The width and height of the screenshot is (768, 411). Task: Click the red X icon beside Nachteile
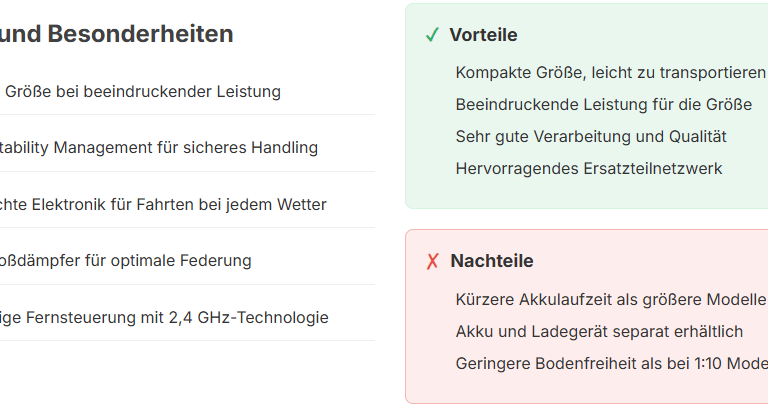(432, 261)
